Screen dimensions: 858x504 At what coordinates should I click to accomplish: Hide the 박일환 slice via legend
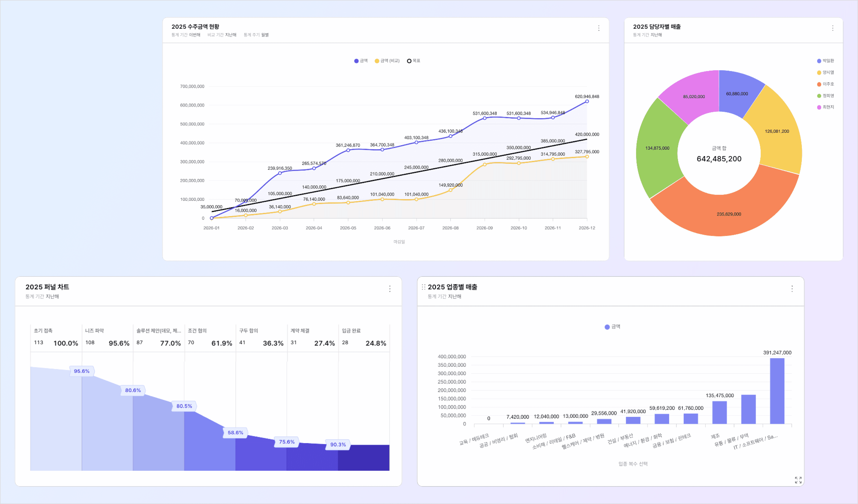point(825,61)
